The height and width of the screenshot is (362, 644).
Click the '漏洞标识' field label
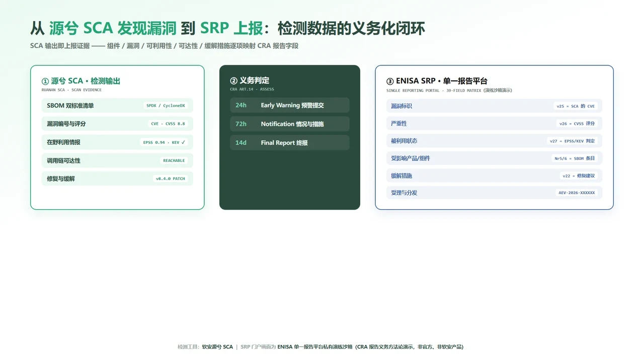(401, 106)
